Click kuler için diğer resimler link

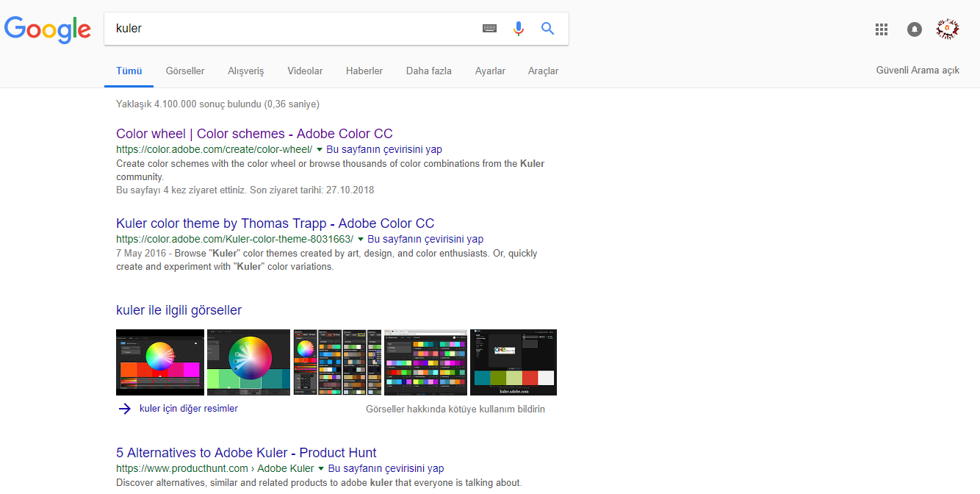[x=189, y=409]
